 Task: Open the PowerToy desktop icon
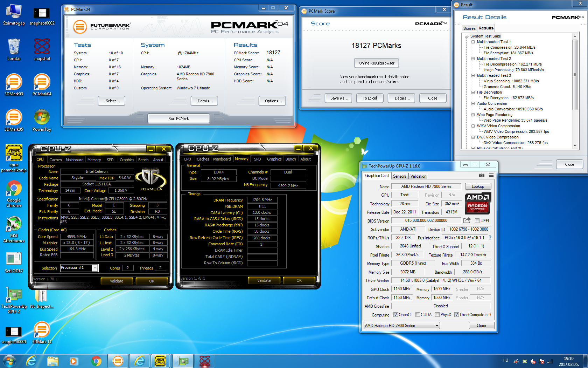tap(42, 120)
